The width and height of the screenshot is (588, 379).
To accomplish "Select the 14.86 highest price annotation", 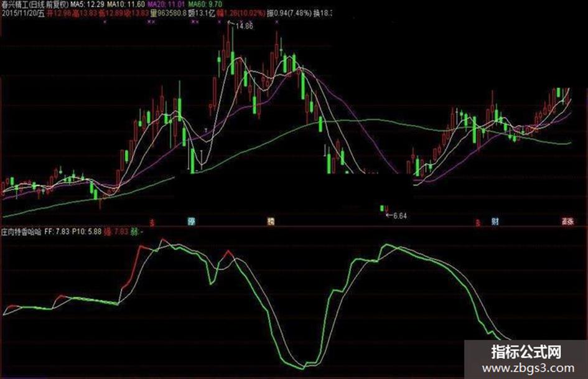I will pos(244,26).
